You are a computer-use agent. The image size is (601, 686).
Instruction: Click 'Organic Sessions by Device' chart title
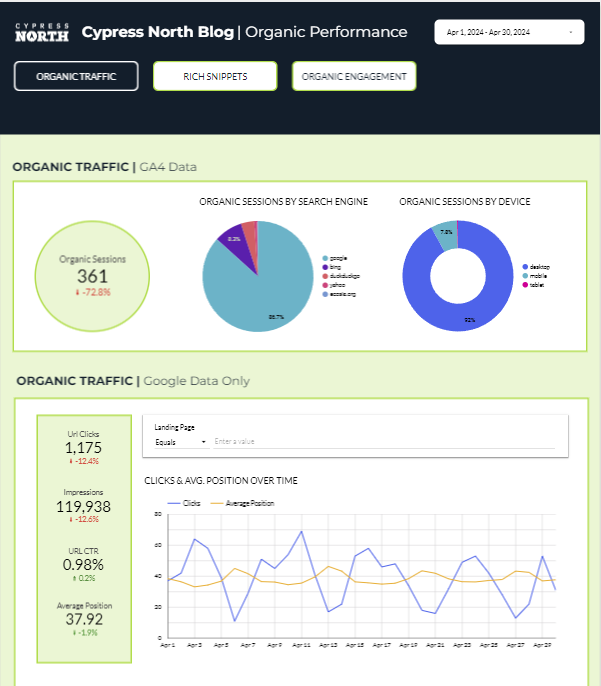(465, 202)
